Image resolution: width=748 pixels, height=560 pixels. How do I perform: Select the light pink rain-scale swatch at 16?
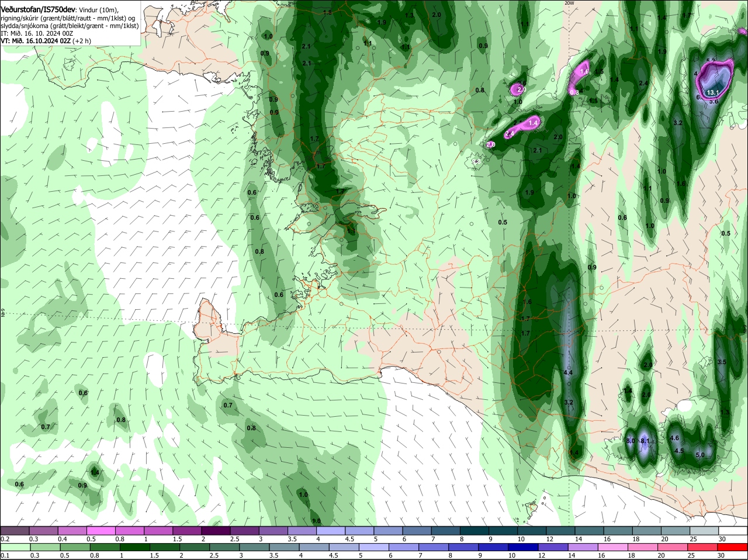point(614,547)
